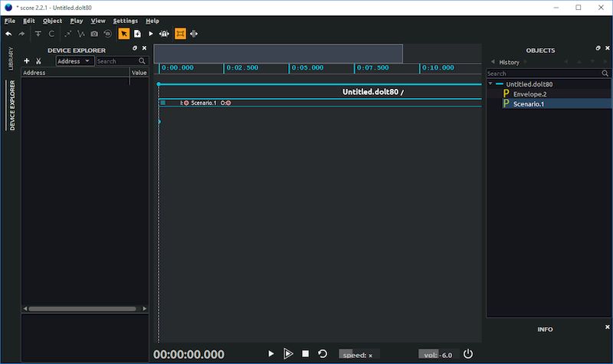
Task: Click the speed slider control
Action: point(357,355)
